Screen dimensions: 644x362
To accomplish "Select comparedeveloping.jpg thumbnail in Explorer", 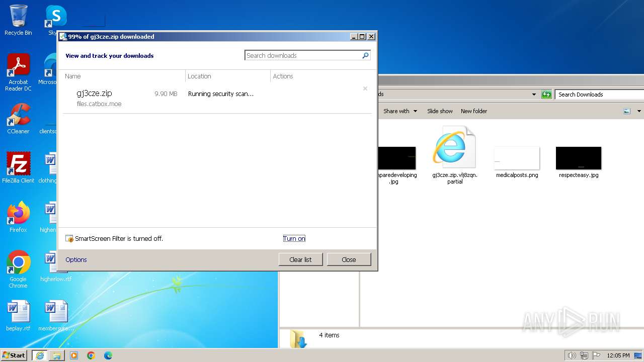I will [396, 165].
